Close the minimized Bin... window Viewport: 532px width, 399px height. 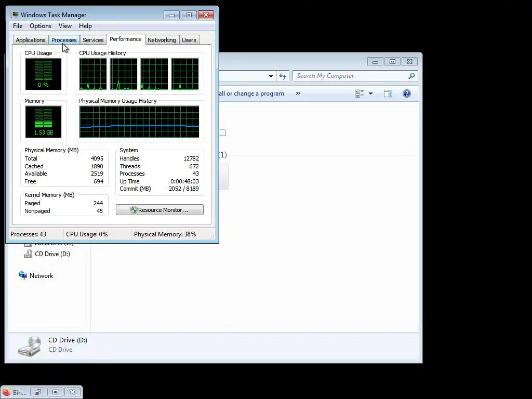tap(72, 392)
